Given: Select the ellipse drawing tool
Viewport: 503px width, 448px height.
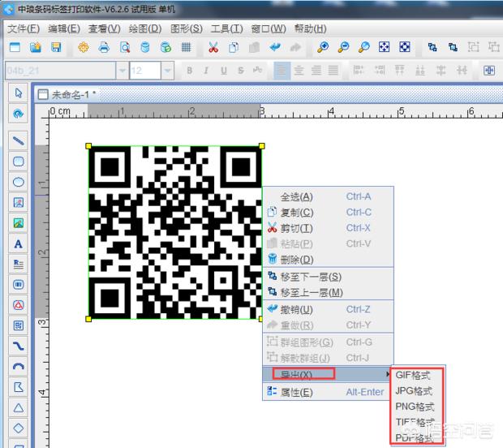Looking at the screenshot, I should pyautogui.click(x=19, y=182).
